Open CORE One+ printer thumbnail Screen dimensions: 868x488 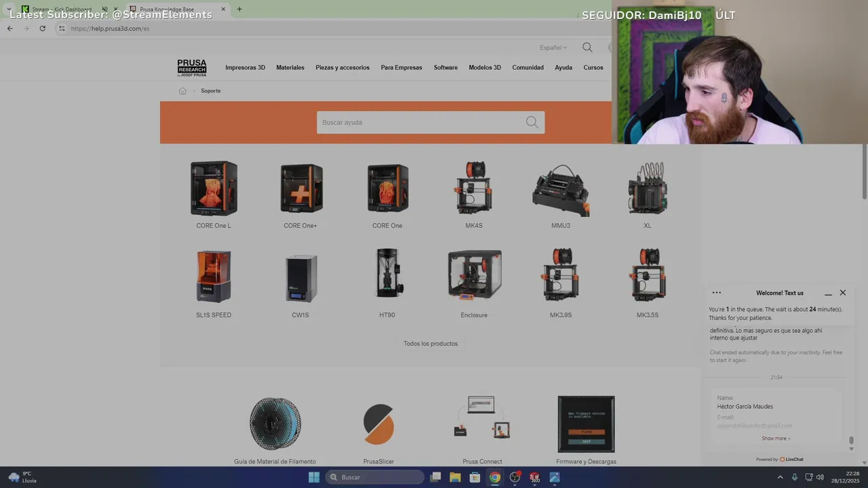pos(301,188)
